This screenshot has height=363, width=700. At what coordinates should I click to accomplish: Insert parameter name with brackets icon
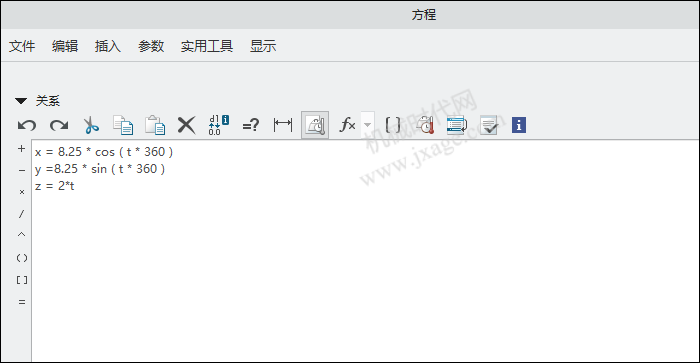click(393, 125)
